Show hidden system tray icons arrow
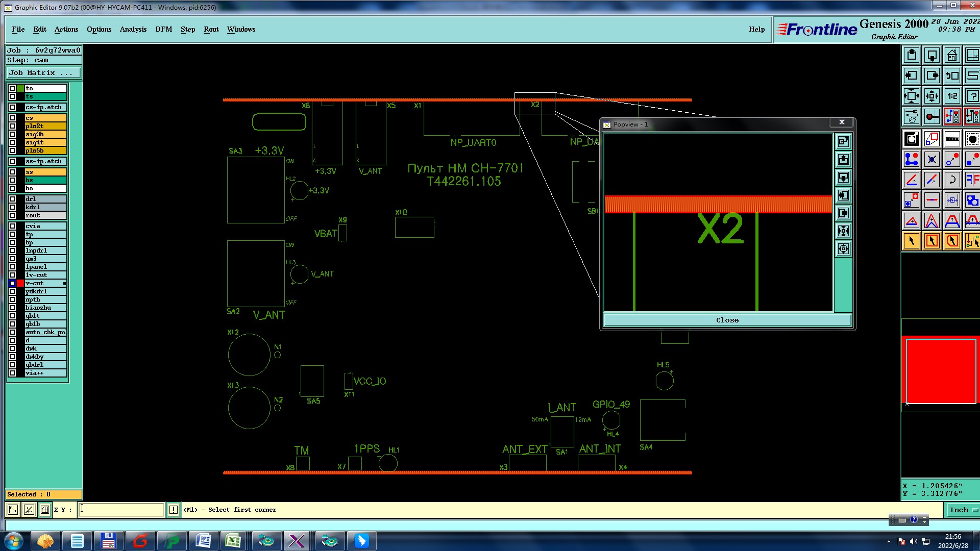Viewport: 980px width, 551px height. [889, 541]
